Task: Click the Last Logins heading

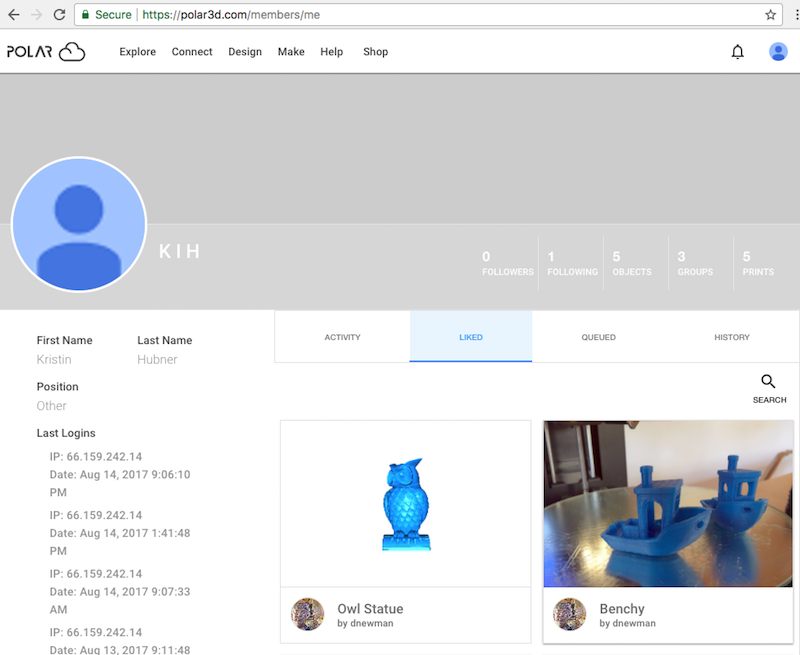Action: (66, 433)
